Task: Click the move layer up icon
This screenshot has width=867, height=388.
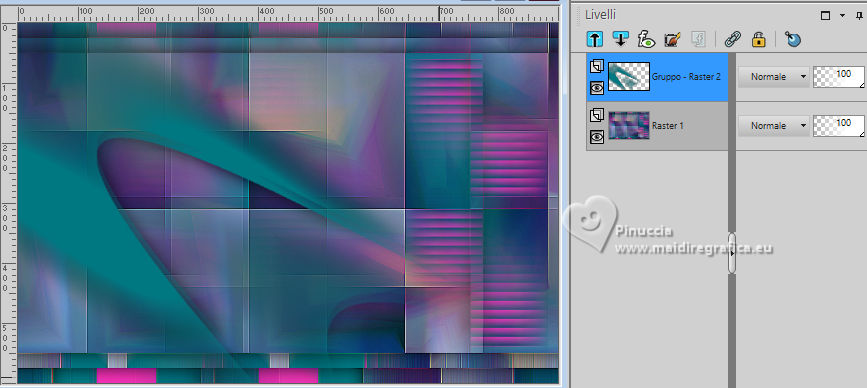Action: point(594,39)
